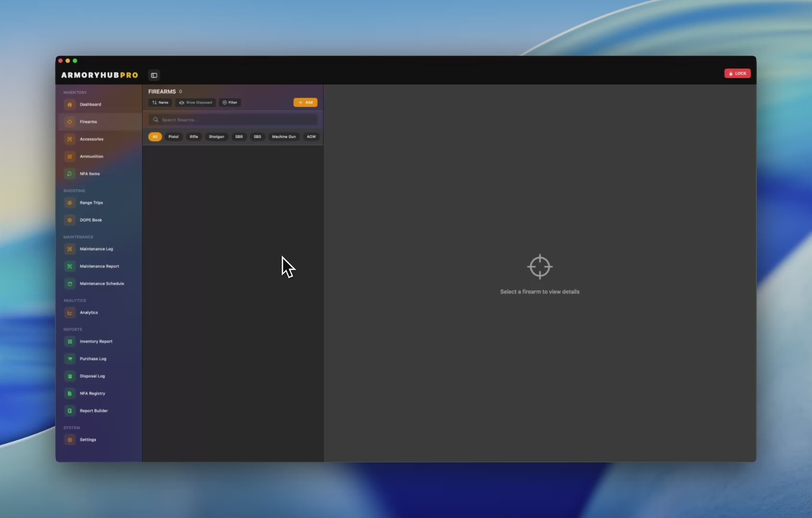The width and height of the screenshot is (812, 518).
Task: Switch to the Pistol filter tab
Action: (173, 137)
